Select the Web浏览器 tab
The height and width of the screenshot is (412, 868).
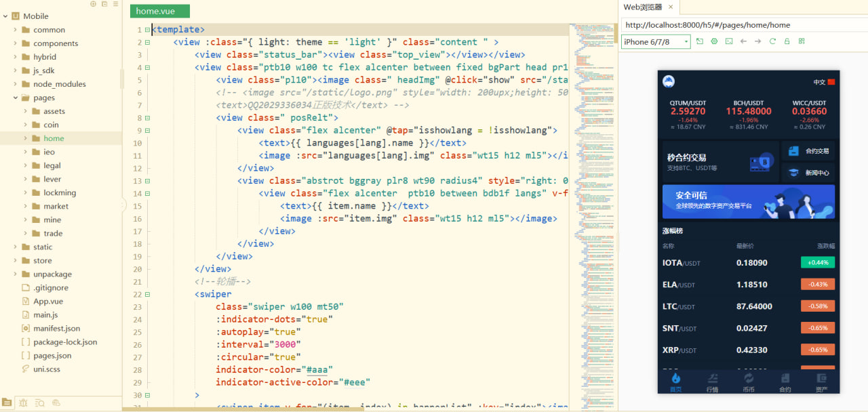tap(643, 7)
